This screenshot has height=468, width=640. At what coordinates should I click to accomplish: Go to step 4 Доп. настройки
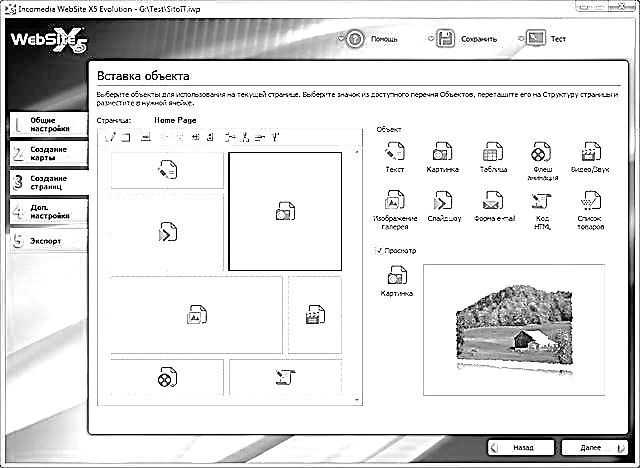point(49,211)
